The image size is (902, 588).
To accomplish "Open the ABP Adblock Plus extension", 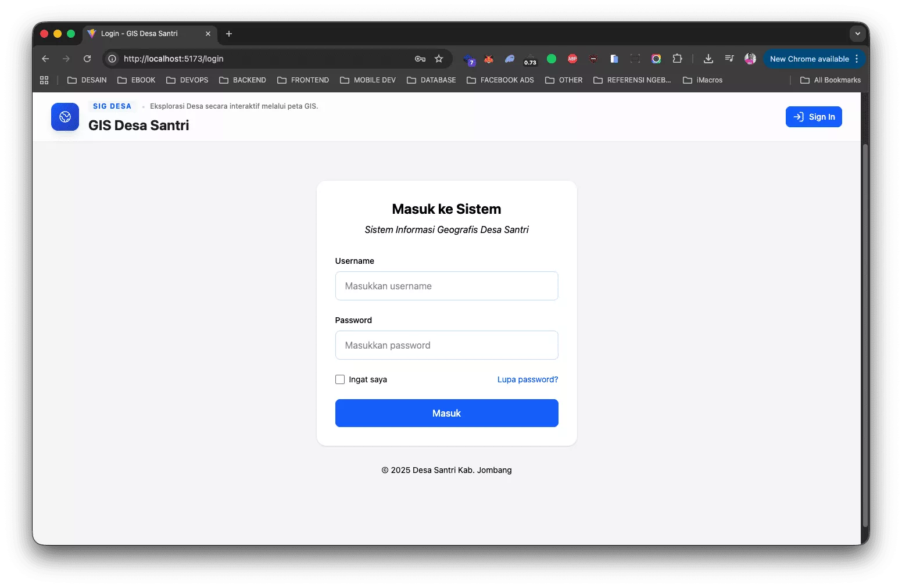I will (x=572, y=59).
